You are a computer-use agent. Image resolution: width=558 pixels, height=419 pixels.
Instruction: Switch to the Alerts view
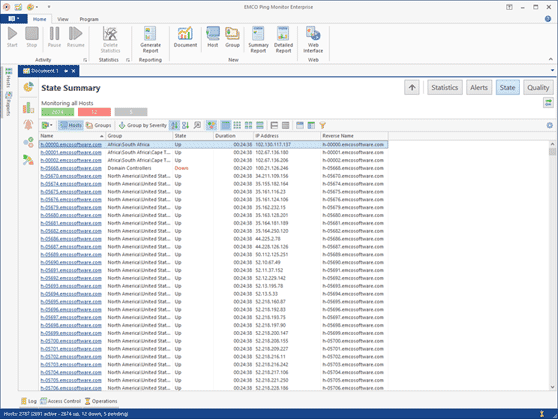pos(479,88)
